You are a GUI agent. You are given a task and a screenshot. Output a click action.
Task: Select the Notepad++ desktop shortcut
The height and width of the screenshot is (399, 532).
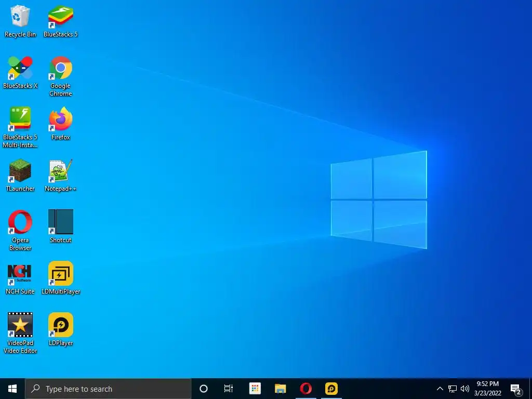(60, 176)
